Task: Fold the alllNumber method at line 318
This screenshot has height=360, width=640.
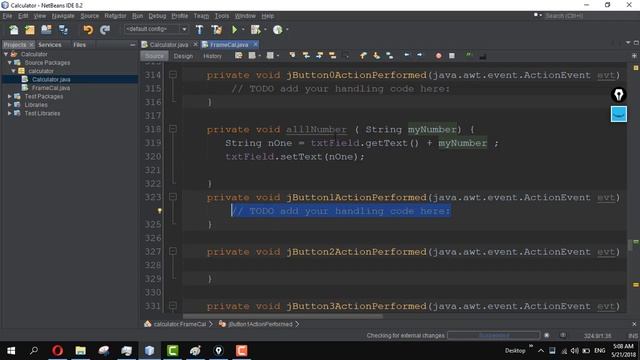Action: point(173,129)
